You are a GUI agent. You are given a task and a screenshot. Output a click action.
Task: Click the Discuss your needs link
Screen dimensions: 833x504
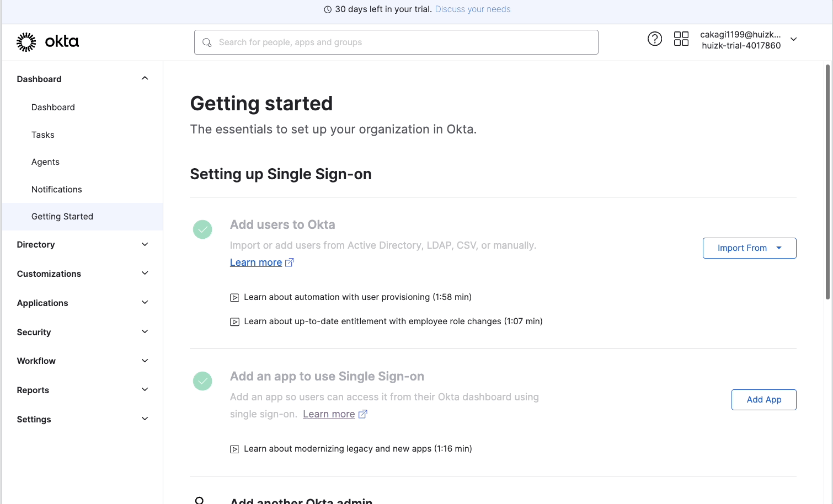click(x=472, y=9)
